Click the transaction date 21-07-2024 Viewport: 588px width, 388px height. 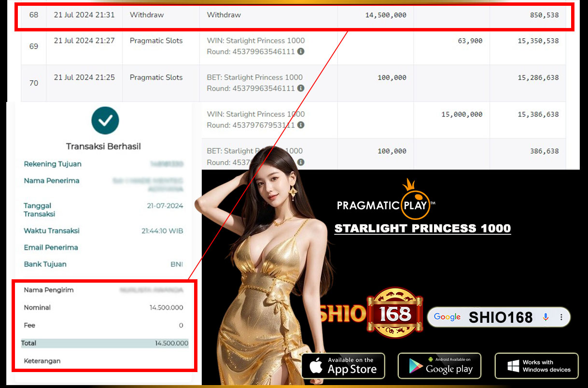click(165, 206)
